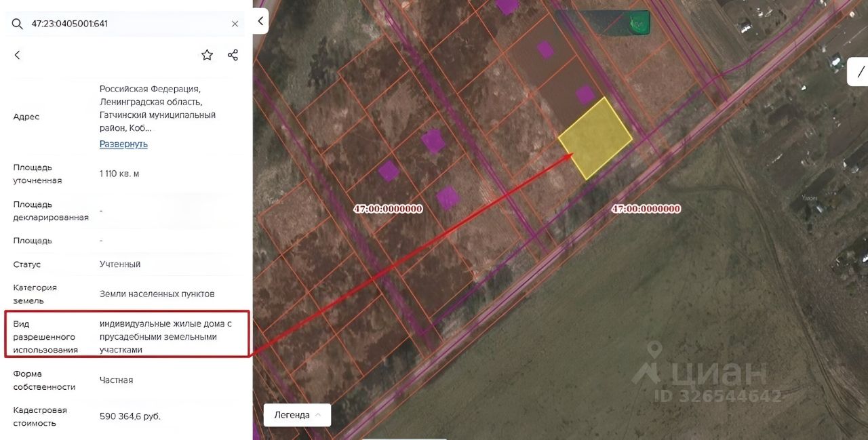Add the parcel to favorites with the star

207,55
